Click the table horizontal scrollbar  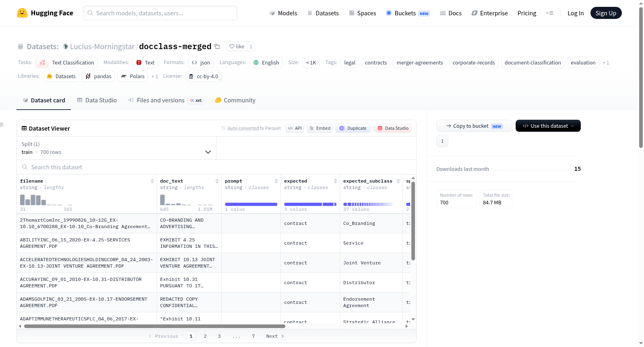155,326
